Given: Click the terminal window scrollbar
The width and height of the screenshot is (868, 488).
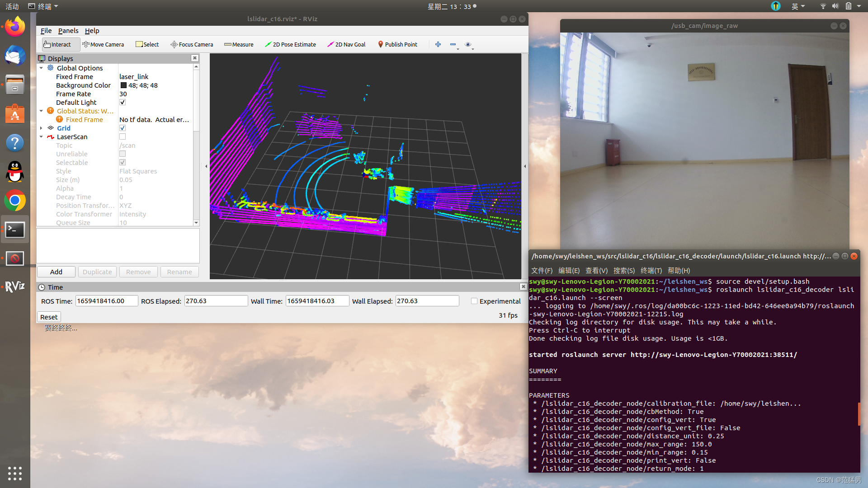Looking at the screenshot, I should pos(859,413).
